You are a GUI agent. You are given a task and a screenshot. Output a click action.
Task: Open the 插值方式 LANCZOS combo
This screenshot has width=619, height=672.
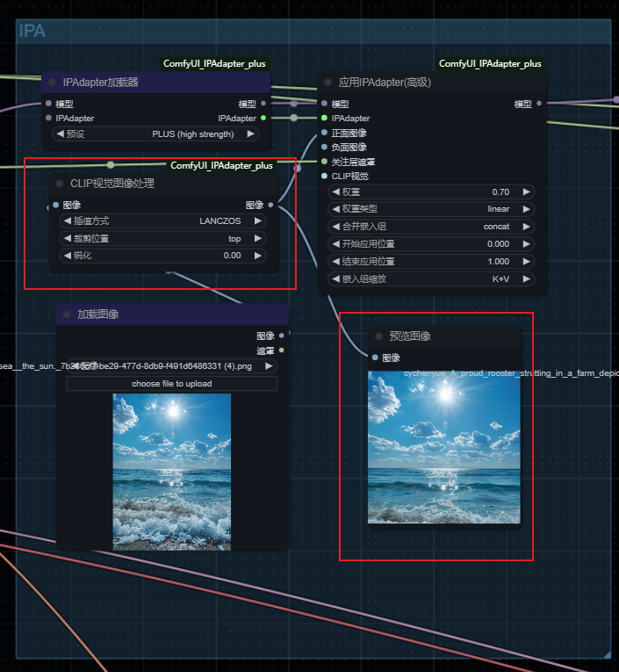[x=162, y=220]
